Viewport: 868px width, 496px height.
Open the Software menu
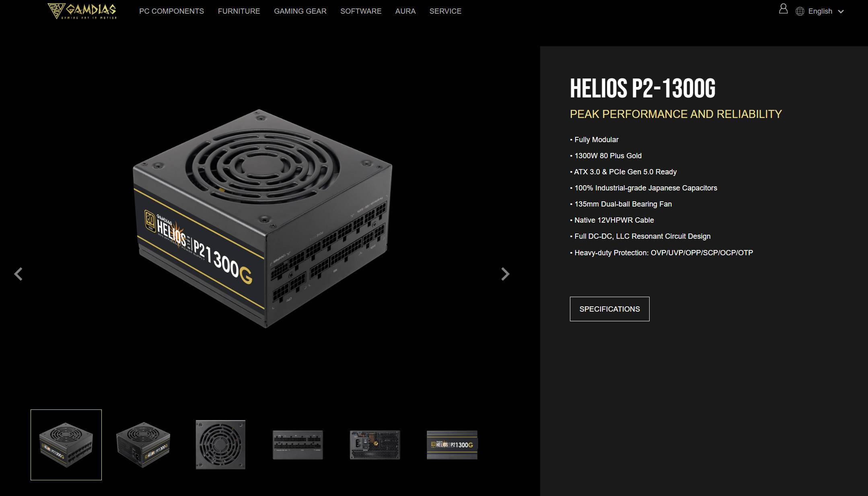pos(361,11)
